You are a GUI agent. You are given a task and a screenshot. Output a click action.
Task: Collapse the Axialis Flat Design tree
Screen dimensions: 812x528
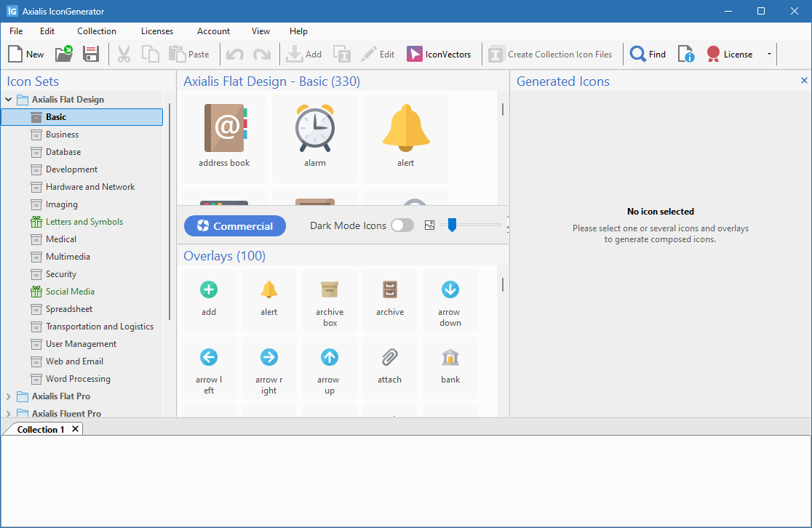7,99
